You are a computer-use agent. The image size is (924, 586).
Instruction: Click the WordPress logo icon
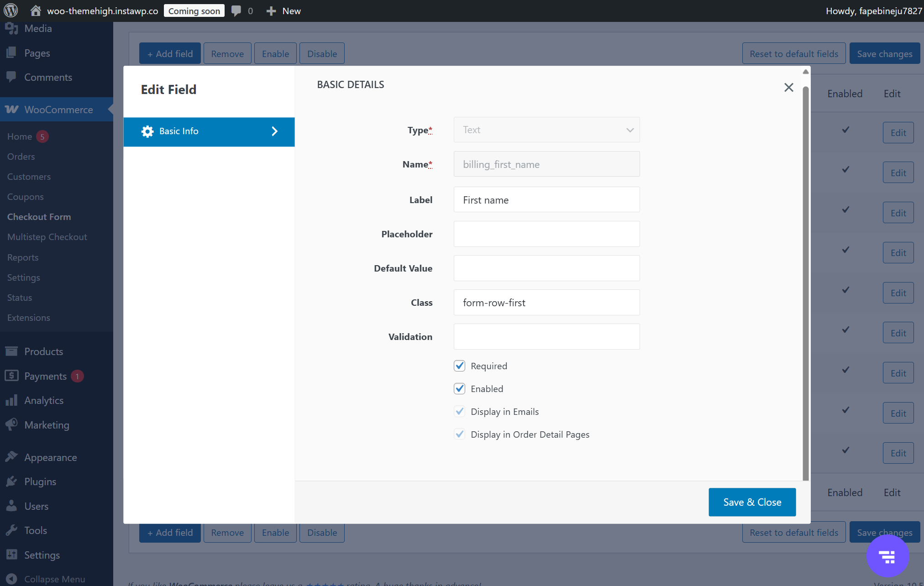11,10
